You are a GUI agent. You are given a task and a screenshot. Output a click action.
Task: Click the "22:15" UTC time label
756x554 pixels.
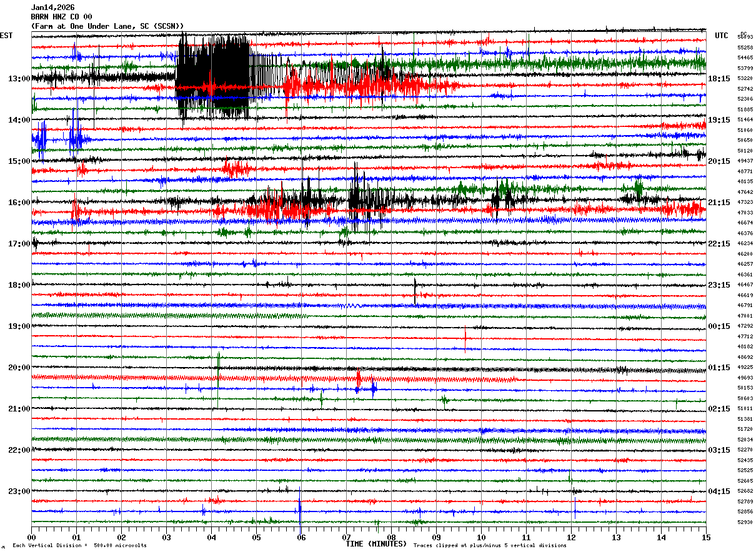pyautogui.click(x=719, y=244)
